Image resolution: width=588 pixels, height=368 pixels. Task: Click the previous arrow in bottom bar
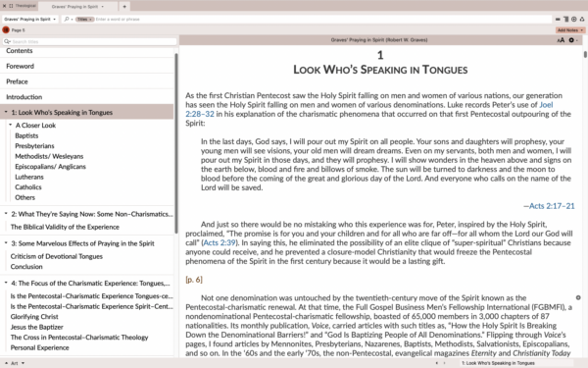coord(436,363)
